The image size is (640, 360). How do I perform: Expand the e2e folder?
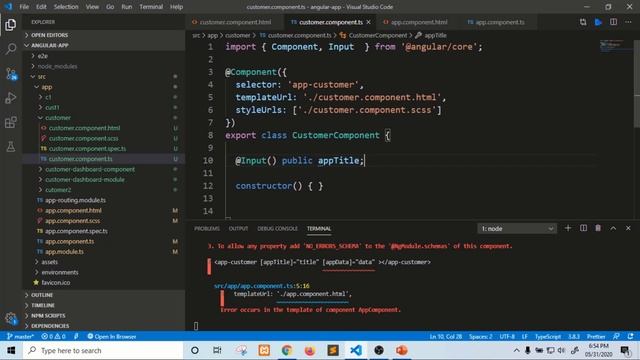click(x=104, y=56)
